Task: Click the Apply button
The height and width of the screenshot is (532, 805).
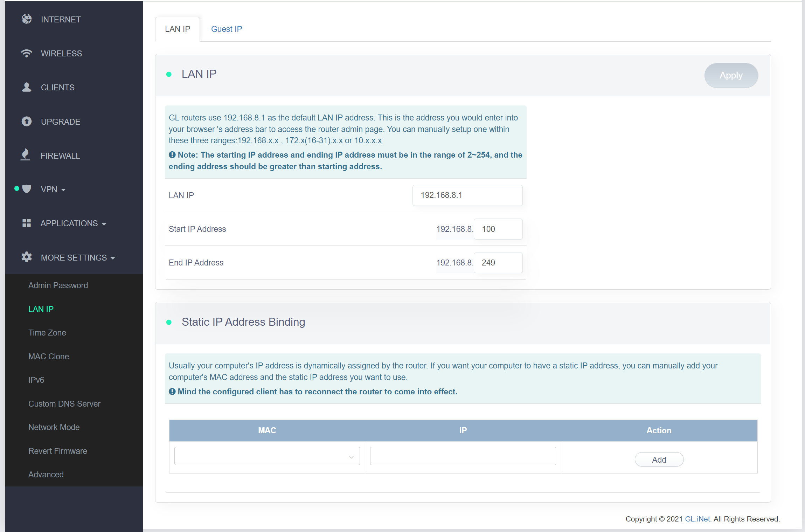Action: (x=731, y=75)
